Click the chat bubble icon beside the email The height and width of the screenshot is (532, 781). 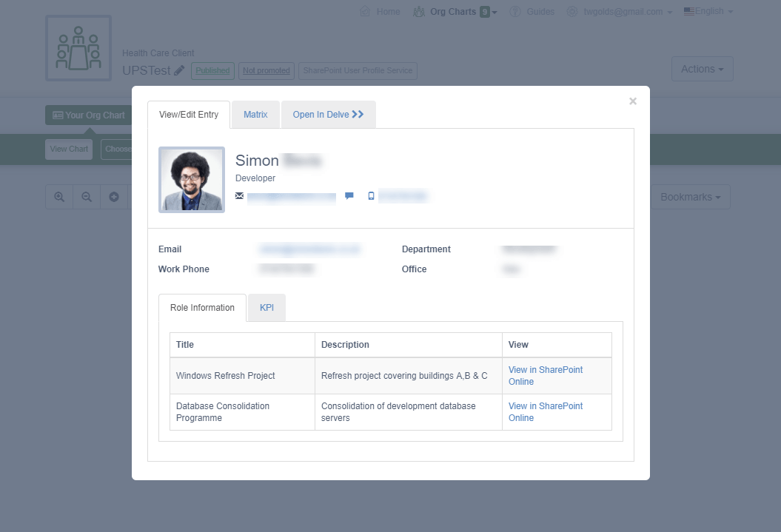pos(349,196)
